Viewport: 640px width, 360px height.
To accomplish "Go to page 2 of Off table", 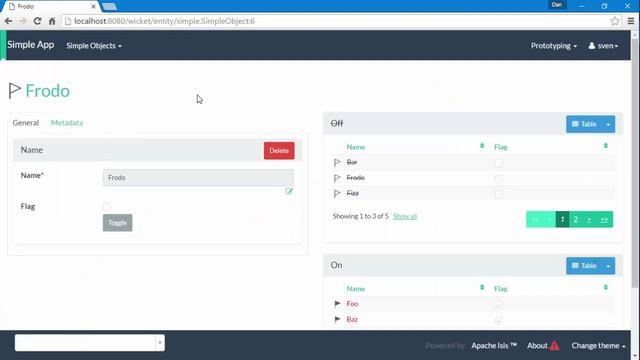I will (576, 220).
